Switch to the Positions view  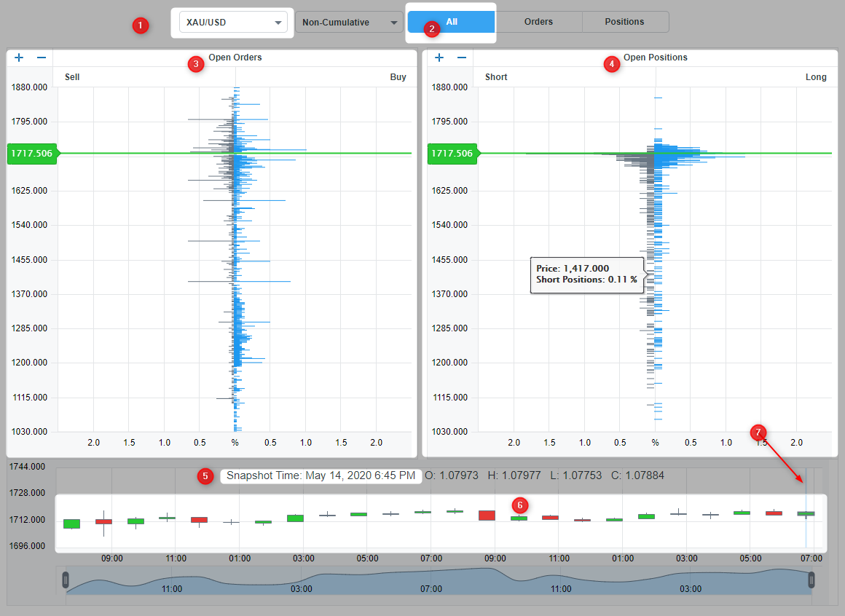click(x=624, y=22)
